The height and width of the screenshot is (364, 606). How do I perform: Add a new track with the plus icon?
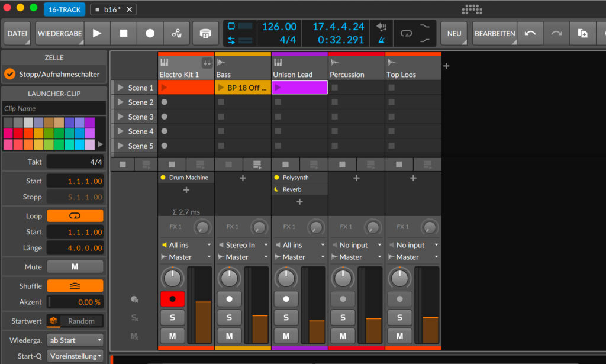pos(446,66)
